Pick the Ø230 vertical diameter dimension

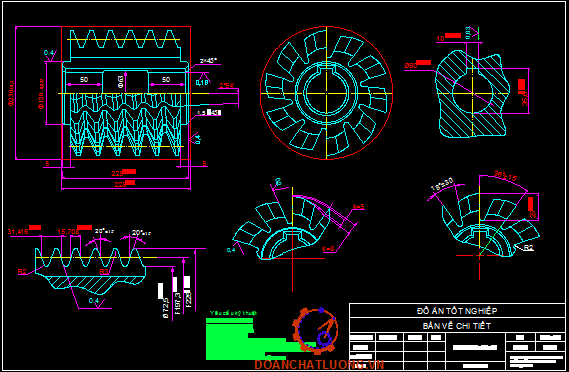11,94
